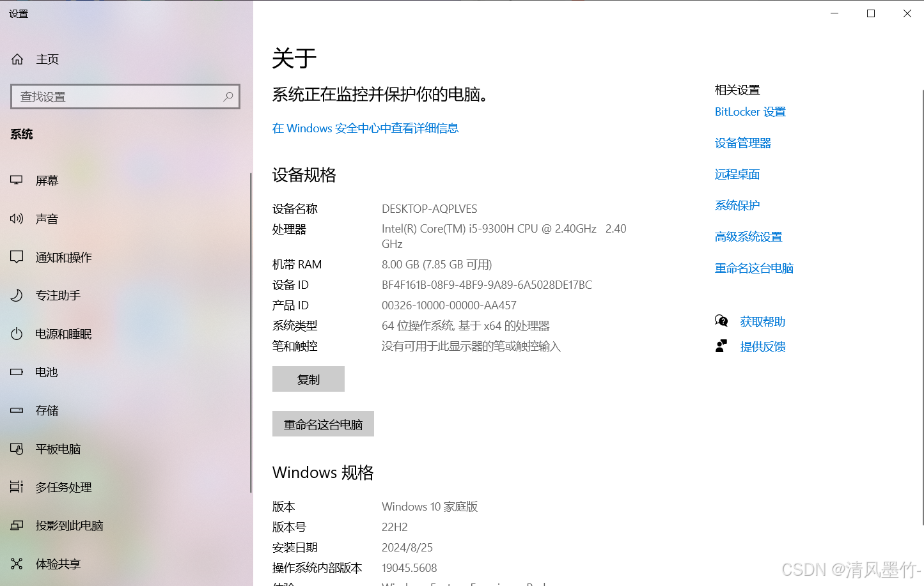Screen dimensions: 924x586
Task: Select the 平板电脑 tablet icon
Action: click(x=17, y=449)
